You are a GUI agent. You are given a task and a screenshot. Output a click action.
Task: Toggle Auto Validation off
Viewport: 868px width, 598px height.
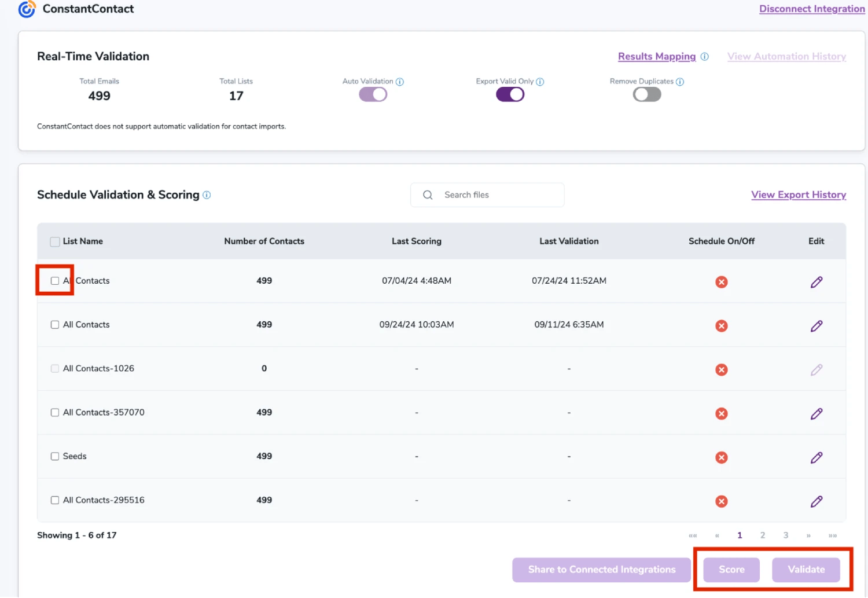click(x=372, y=94)
